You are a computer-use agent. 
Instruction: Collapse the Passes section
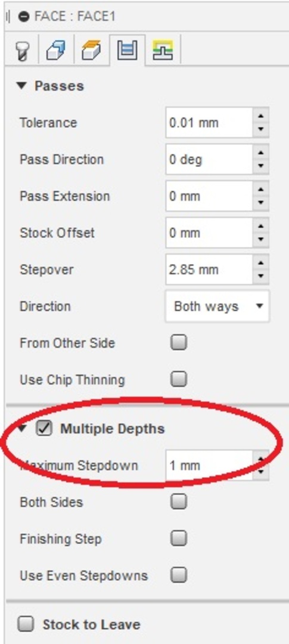point(22,86)
